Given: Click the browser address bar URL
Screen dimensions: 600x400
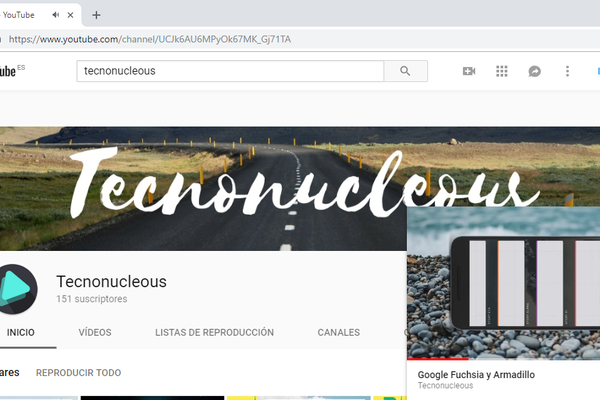Looking at the screenshot, I should click(x=150, y=39).
